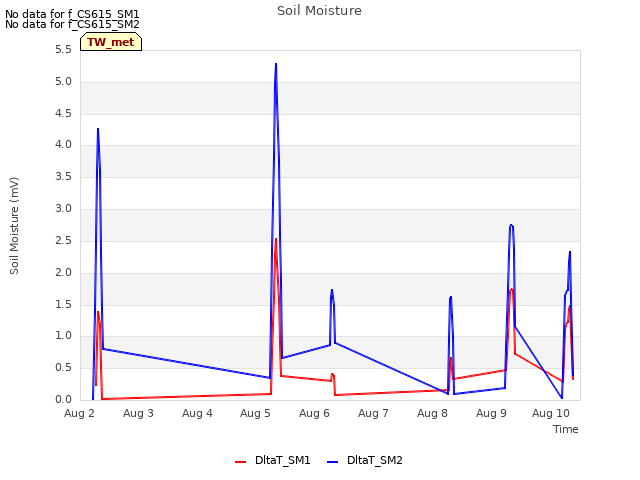Click the 1.5 y-axis tick label

click(x=63, y=304)
